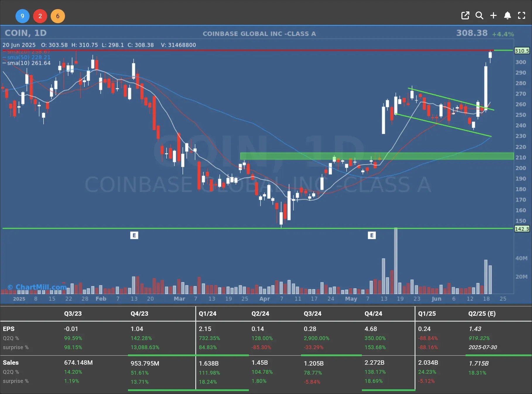Select the Q1/25 column header
This screenshot has width=532, height=394.
point(427,313)
